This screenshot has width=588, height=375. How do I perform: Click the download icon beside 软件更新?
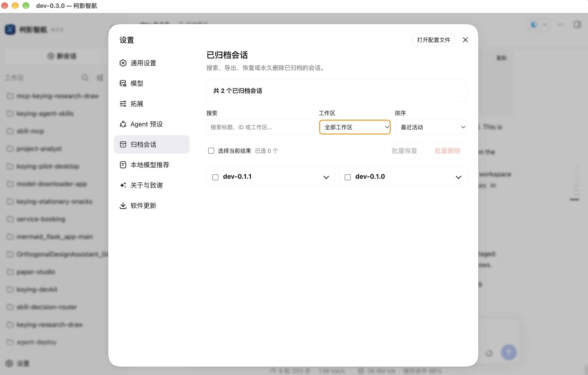pyautogui.click(x=123, y=206)
